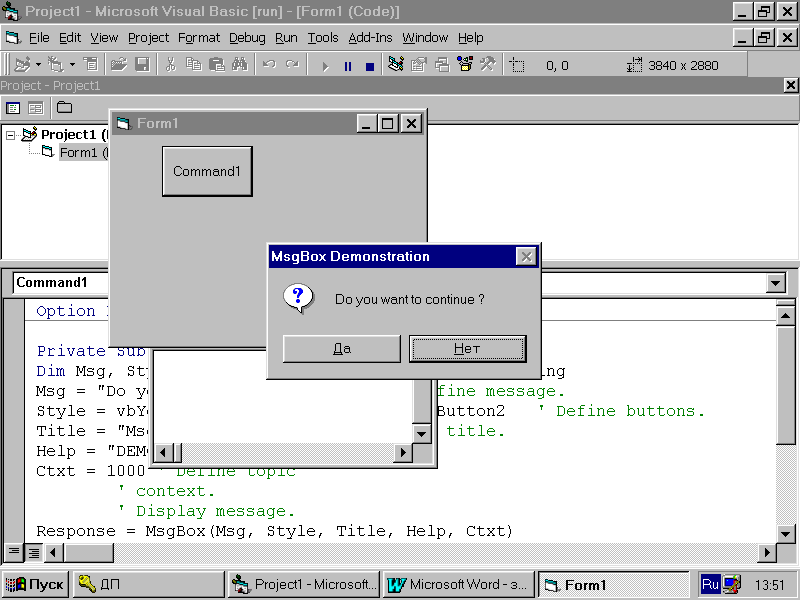Open the Form Layout Window toolbar icon

point(442,65)
